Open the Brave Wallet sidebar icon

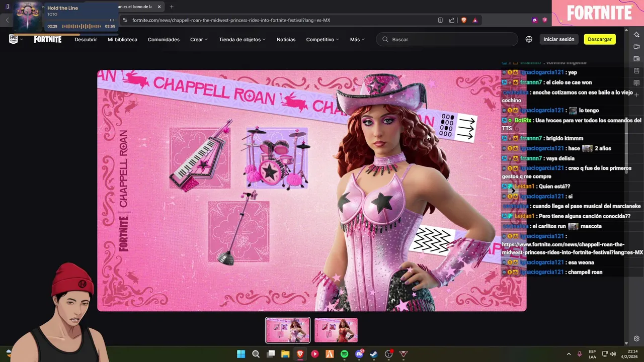pos(636,59)
